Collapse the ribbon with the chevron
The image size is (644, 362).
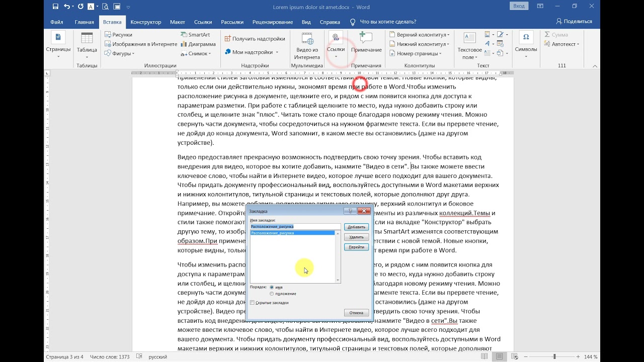coord(595,66)
